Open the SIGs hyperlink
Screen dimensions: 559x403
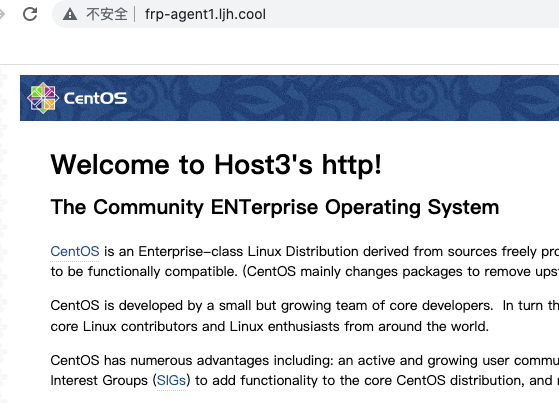coord(171,381)
